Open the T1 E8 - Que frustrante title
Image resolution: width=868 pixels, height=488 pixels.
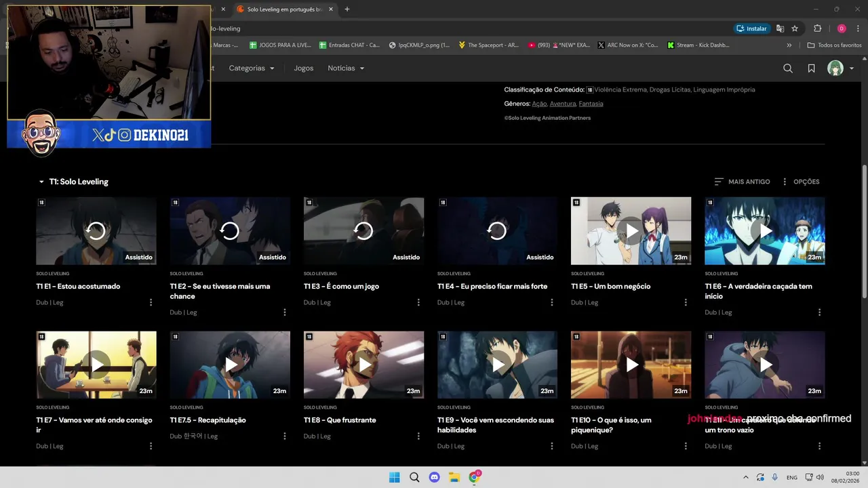(340, 420)
